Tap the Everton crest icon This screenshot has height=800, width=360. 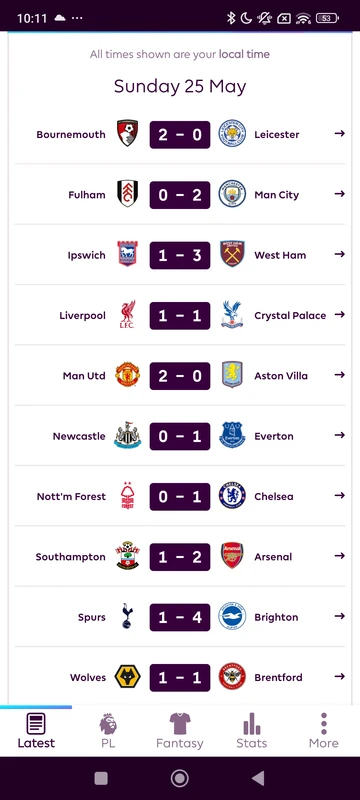point(232,435)
